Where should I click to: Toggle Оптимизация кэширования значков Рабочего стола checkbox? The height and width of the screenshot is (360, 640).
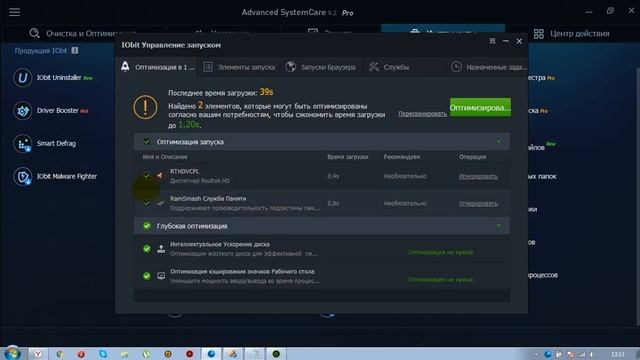(x=147, y=276)
